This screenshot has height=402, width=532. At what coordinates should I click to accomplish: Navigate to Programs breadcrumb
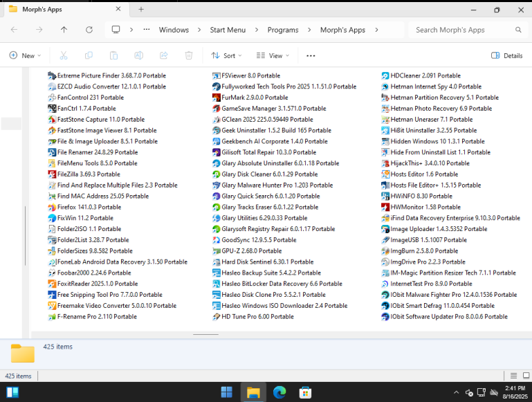[283, 30]
